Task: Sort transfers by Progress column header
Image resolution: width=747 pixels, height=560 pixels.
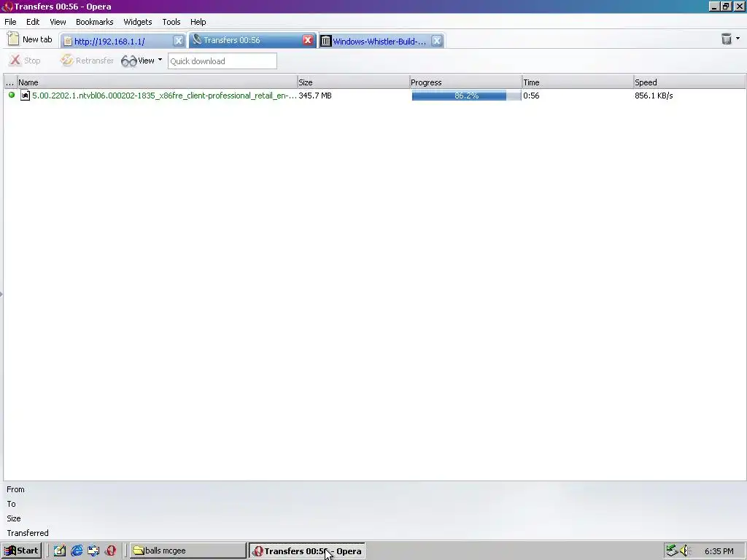Action: [x=466, y=82]
